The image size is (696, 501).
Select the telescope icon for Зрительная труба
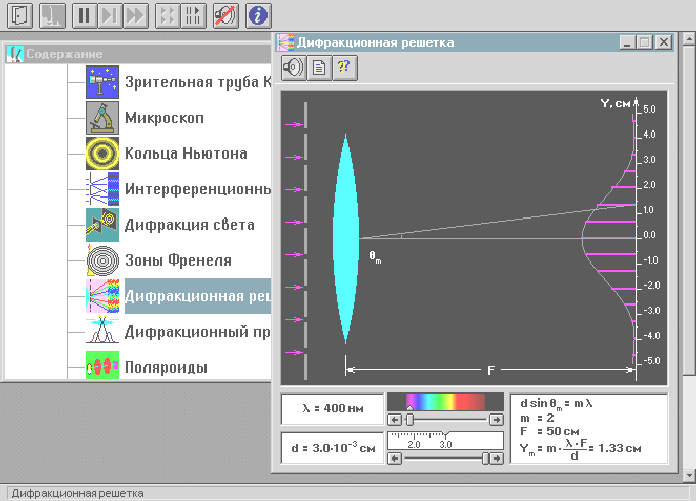pyautogui.click(x=103, y=82)
